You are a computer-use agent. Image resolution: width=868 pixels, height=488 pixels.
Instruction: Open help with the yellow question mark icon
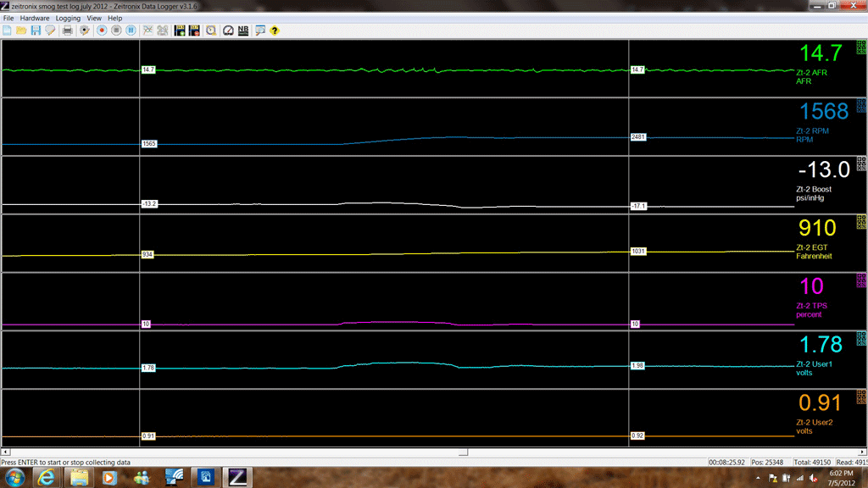click(x=275, y=30)
